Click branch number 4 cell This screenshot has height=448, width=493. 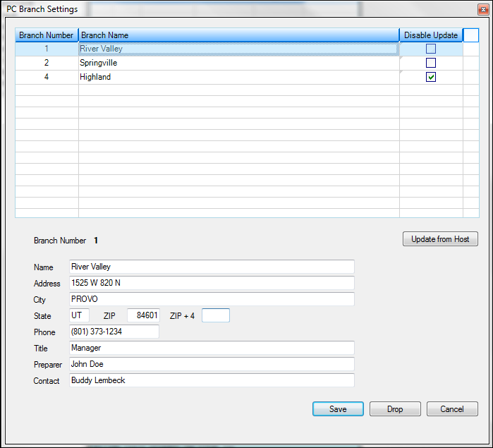pos(47,77)
